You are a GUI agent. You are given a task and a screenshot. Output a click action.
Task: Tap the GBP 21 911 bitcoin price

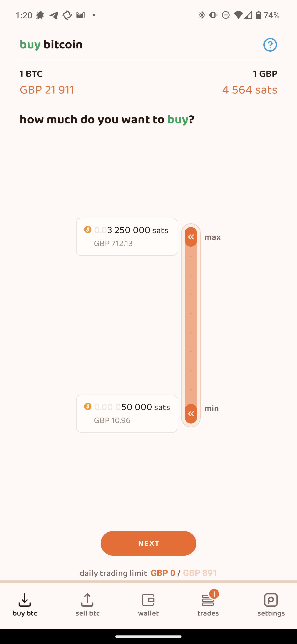pyautogui.click(x=47, y=90)
